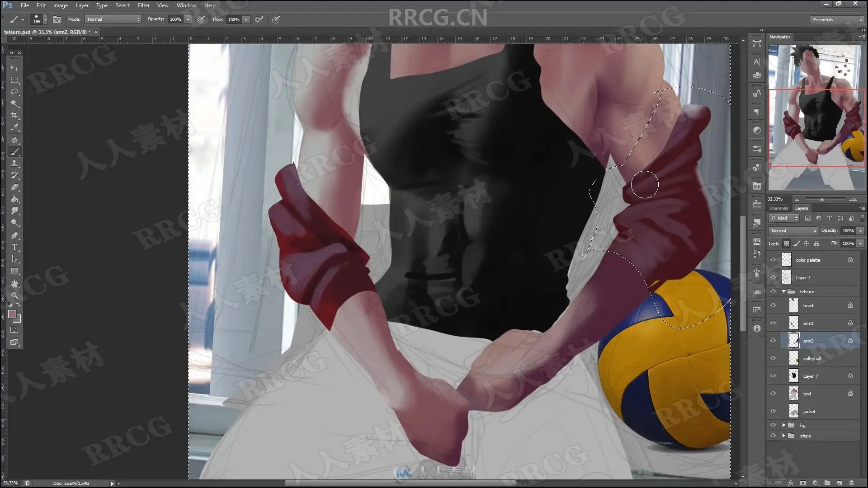Screen dimensions: 868x488
Task: Switch to the Channels tab
Action: click(x=778, y=208)
